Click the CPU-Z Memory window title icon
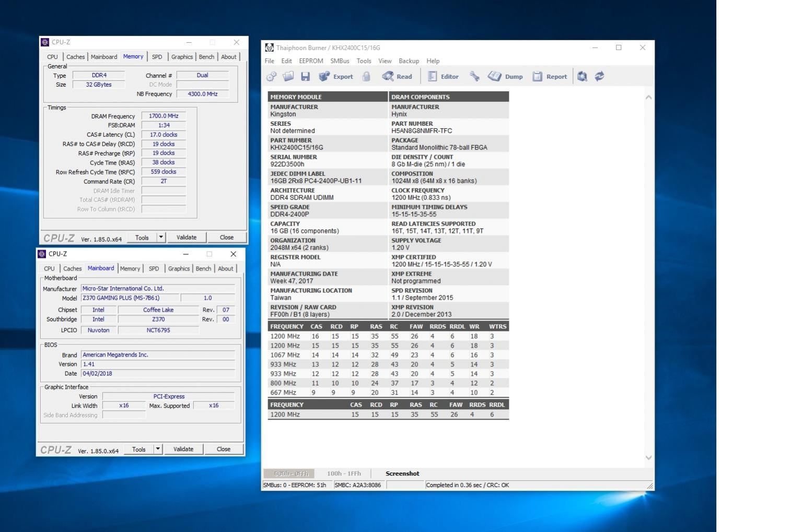Image resolution: width=802 pixels, height=532 pixels. pyautogui.click(x=45, y=42)
